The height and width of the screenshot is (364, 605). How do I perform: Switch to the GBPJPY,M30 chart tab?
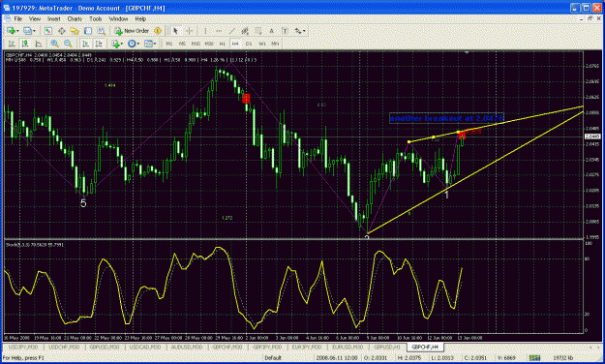click(268, 347)
